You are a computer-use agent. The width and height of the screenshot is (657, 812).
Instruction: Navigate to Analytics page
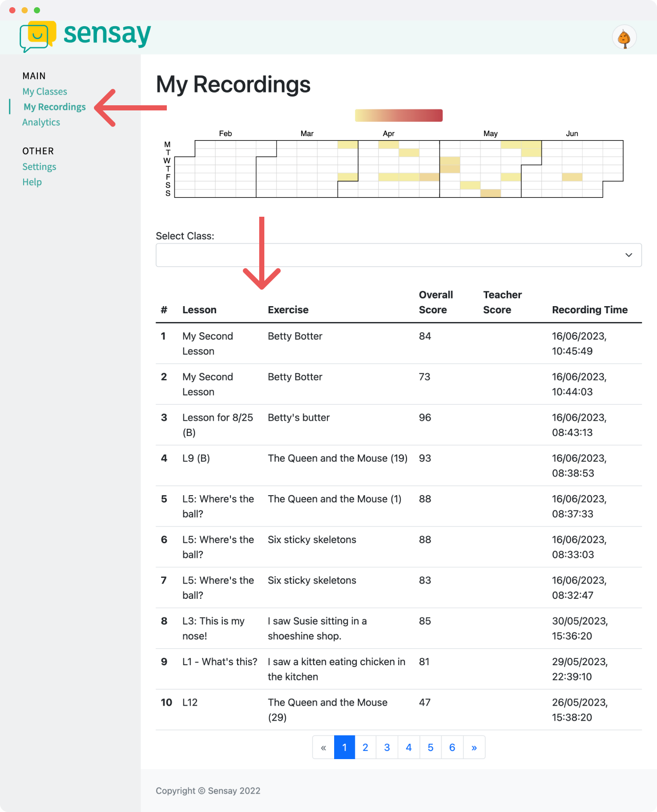coord(41,122)
